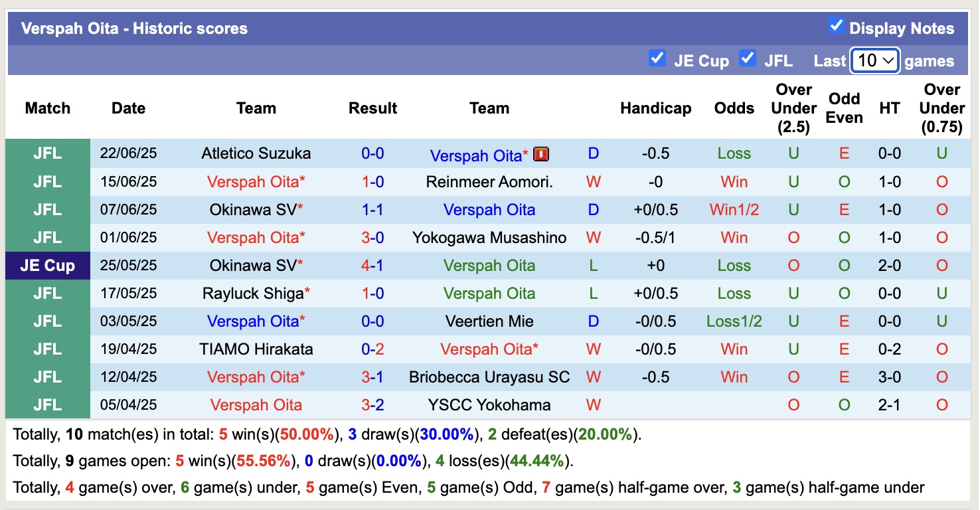
Task: Uncheck the JFL filter checkbox
Action: tap(748, 58)
